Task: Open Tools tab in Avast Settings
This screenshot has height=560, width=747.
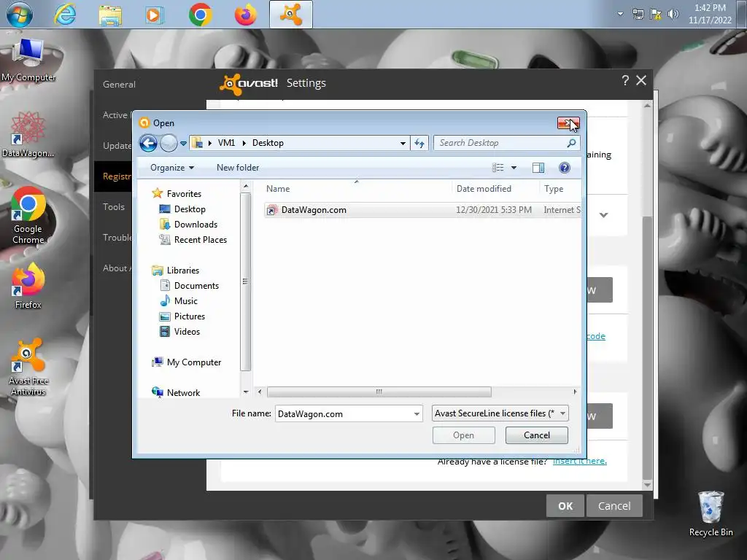Action: [x=114, y=206]
